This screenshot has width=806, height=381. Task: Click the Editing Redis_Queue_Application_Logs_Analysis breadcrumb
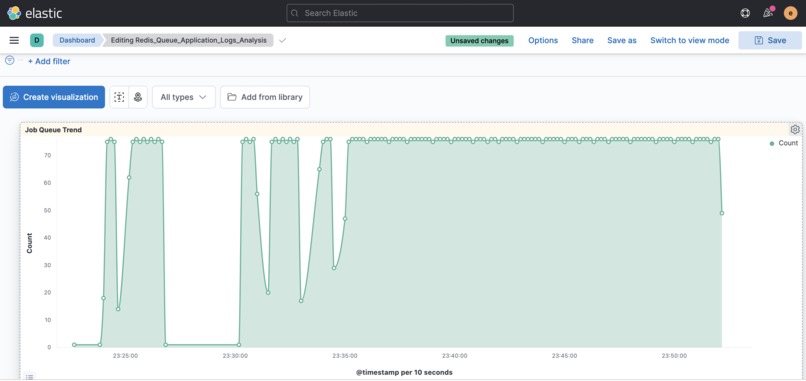188,40
